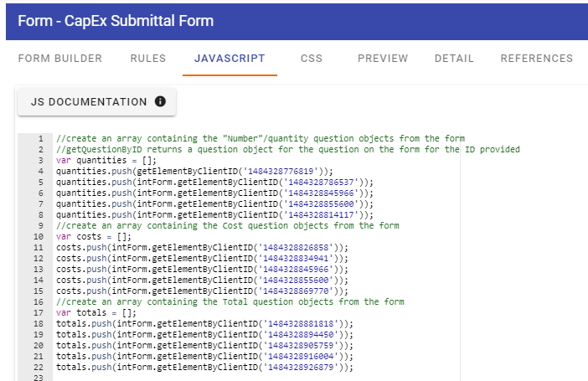Open the RULES tab
Image resolution: width=588 pixels, height=381 pixels.
pyautogui.click(x=148, y=59)
